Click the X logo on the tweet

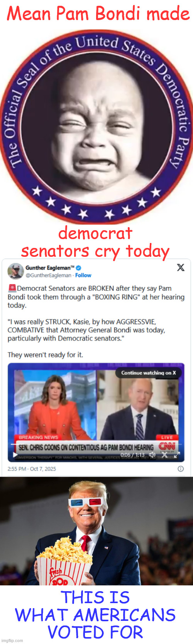180,267
